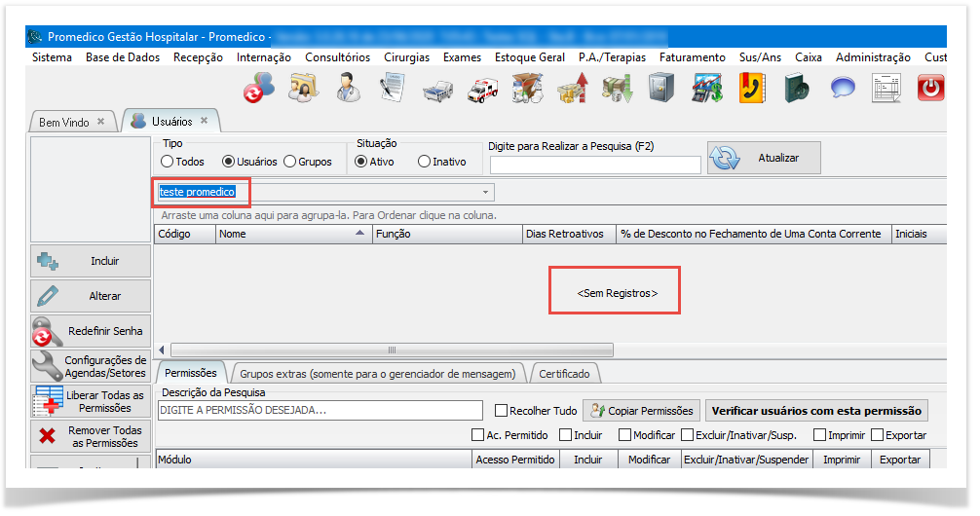980x516 pixels.
Task: Open the ambulance toolbar icon
Action: click(482, 89)
